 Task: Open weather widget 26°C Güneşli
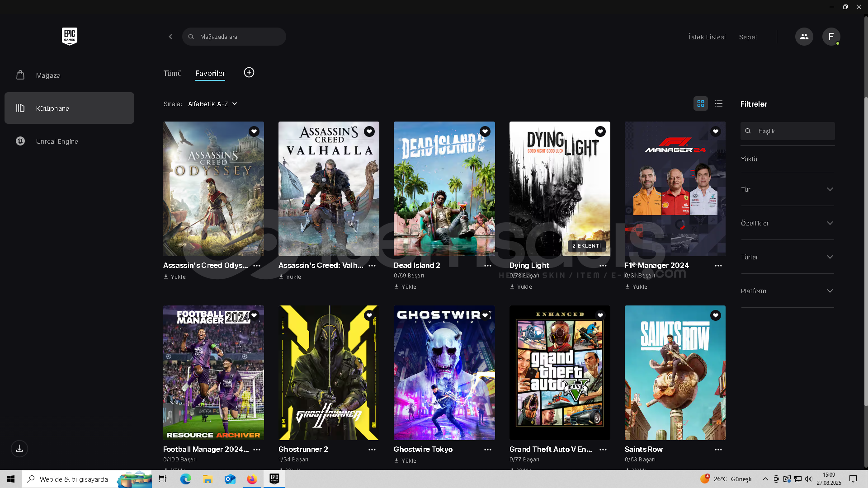coord(726,479)
